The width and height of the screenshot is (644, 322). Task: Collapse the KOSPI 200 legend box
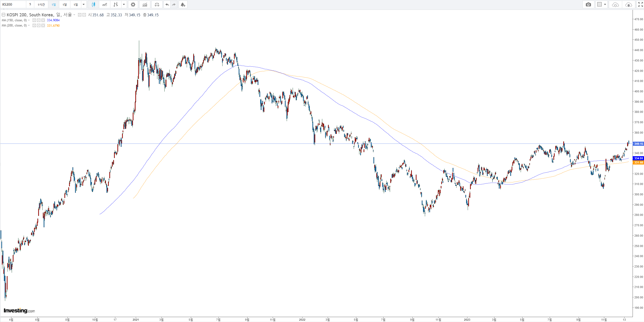4,15
